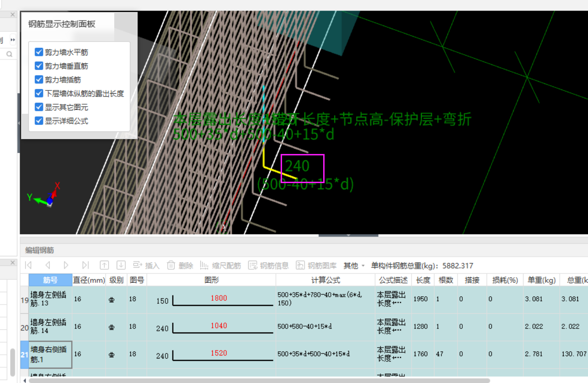
Task: Click the red 1040 shape length value
Action: click(x=218, y=326)
